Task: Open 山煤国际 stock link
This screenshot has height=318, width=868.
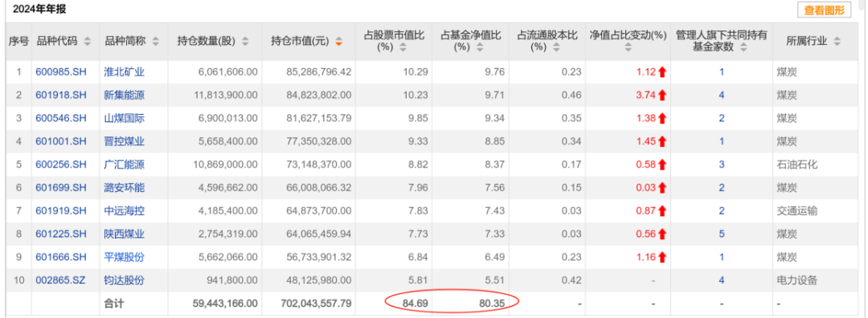Action: (124, 118)
